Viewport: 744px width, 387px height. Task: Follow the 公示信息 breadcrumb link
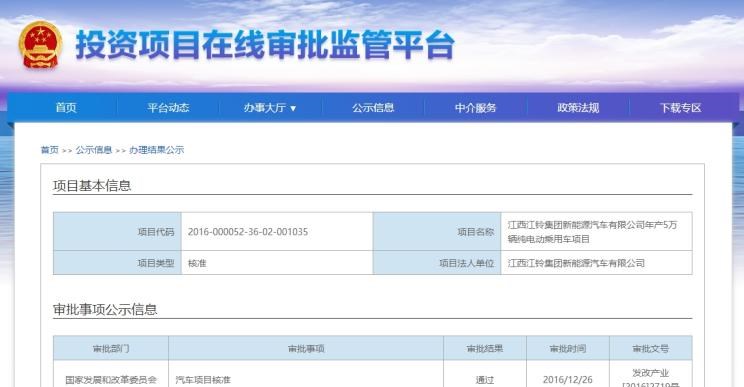tap(93, 150)
